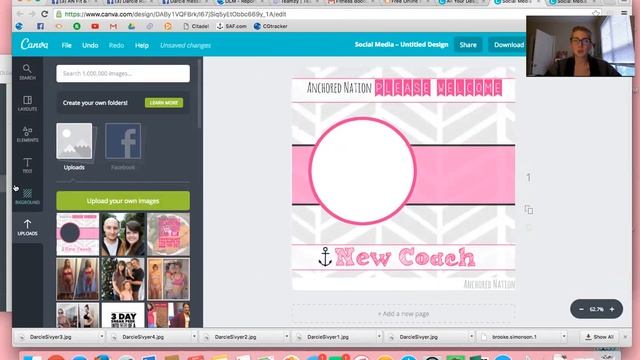Click Add a new page
Image resolution: width=640 pixels, height=360 pixels.
click(x=403, y=314)
